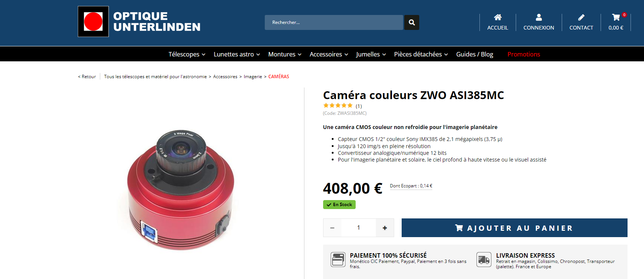Open the shopping cart icon
Screen dimensions: 644x279
(616, 17)
